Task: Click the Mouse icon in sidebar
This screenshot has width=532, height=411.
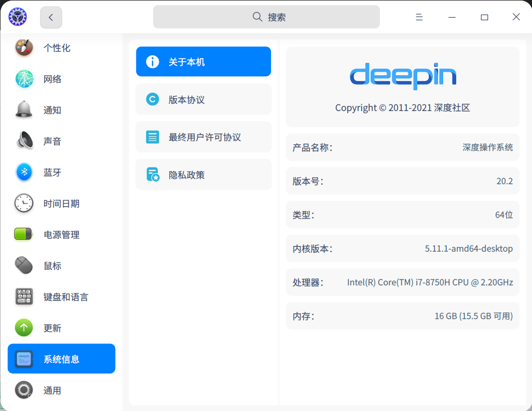Action: 24,266
